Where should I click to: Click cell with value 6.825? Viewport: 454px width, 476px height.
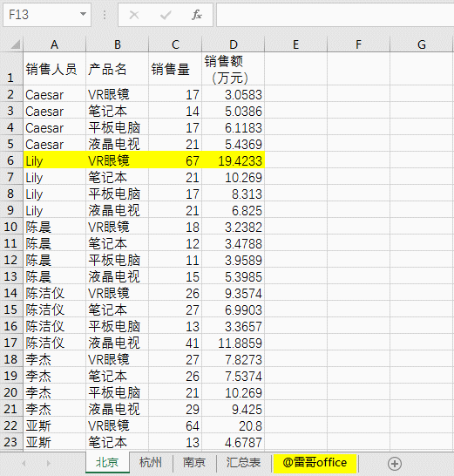tap(234, 210)
